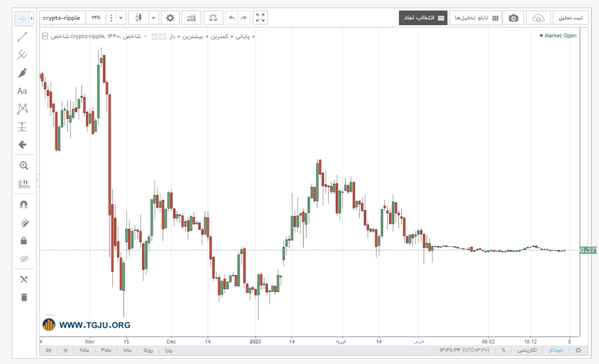Open the chart style dropdown arrow
This screenshot has height=364, width=599.
click(154, 17)
